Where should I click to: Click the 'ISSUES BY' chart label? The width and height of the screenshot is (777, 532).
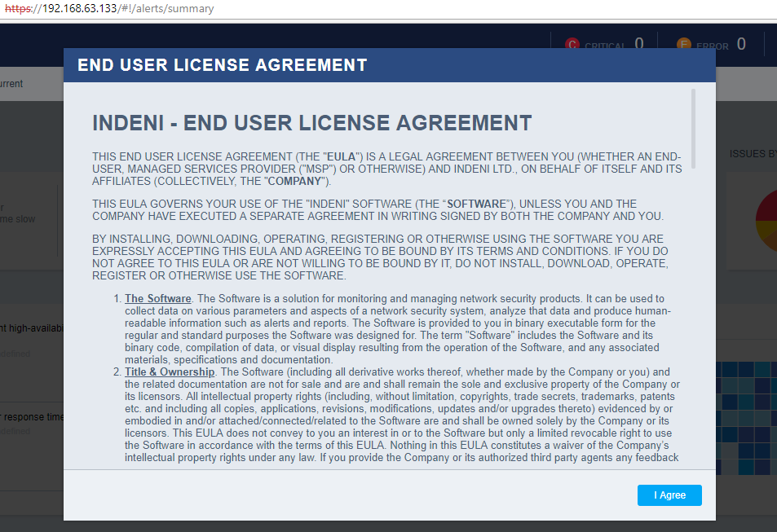pos(752,153)
